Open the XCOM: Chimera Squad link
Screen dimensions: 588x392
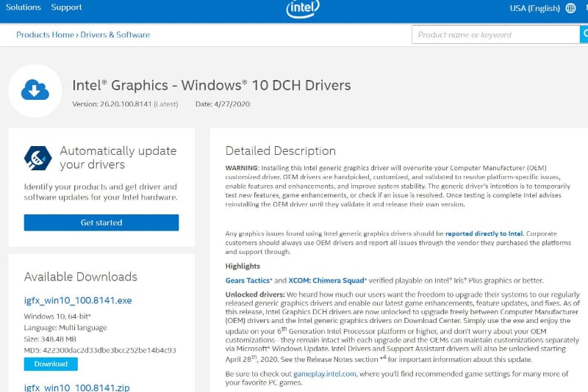pyautogui.click(x=326, y=280)
